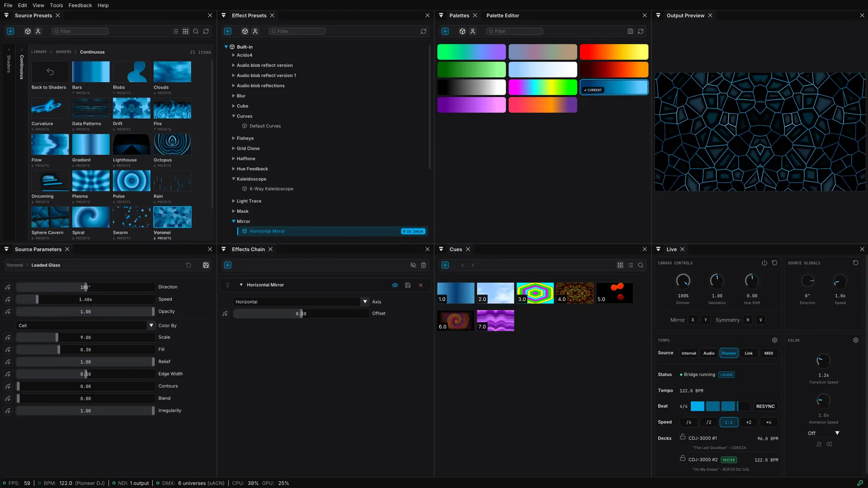Toggle Horizontal Mirror effect visibility eye

pos(395,285)
